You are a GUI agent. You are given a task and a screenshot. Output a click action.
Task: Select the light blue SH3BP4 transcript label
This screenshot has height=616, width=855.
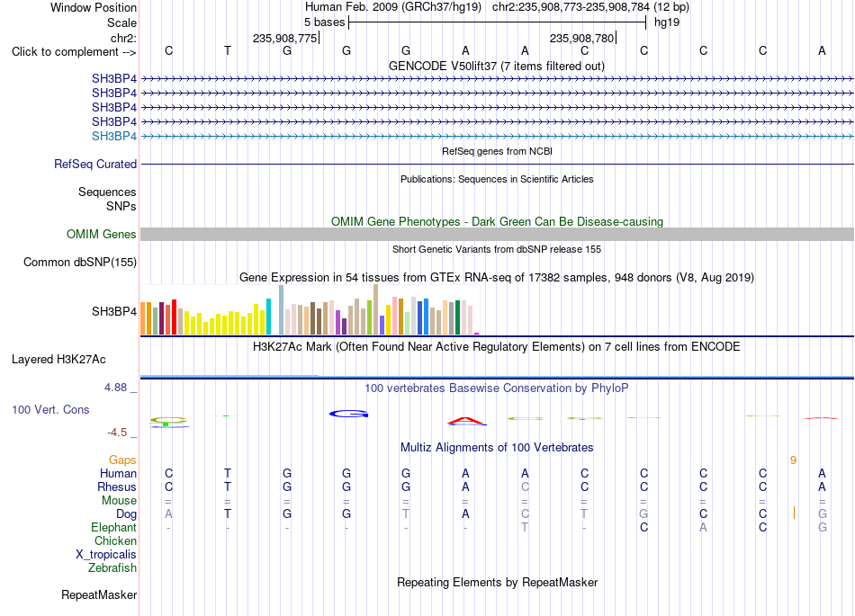[x=114, y=136]
